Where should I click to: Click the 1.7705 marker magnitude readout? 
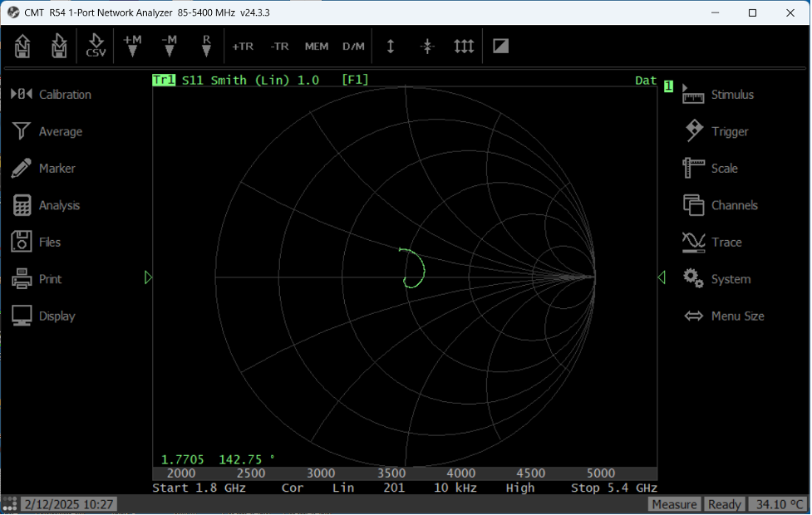[x=182, y=459]
